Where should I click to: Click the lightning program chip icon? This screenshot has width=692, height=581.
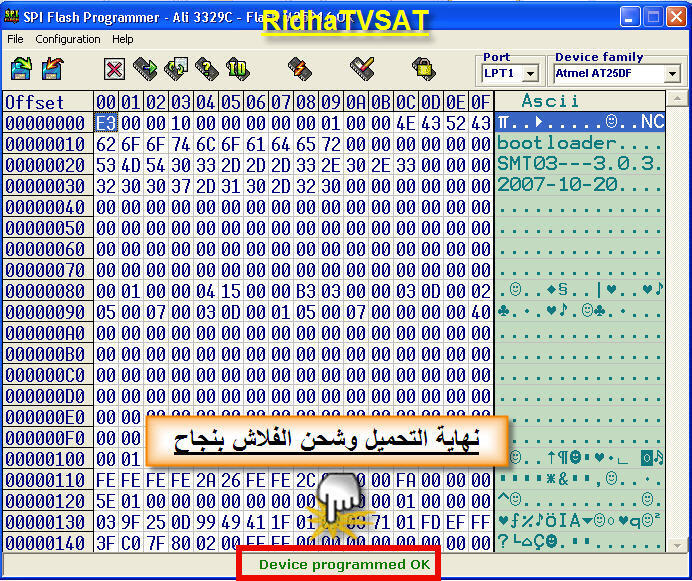(299, 68)
